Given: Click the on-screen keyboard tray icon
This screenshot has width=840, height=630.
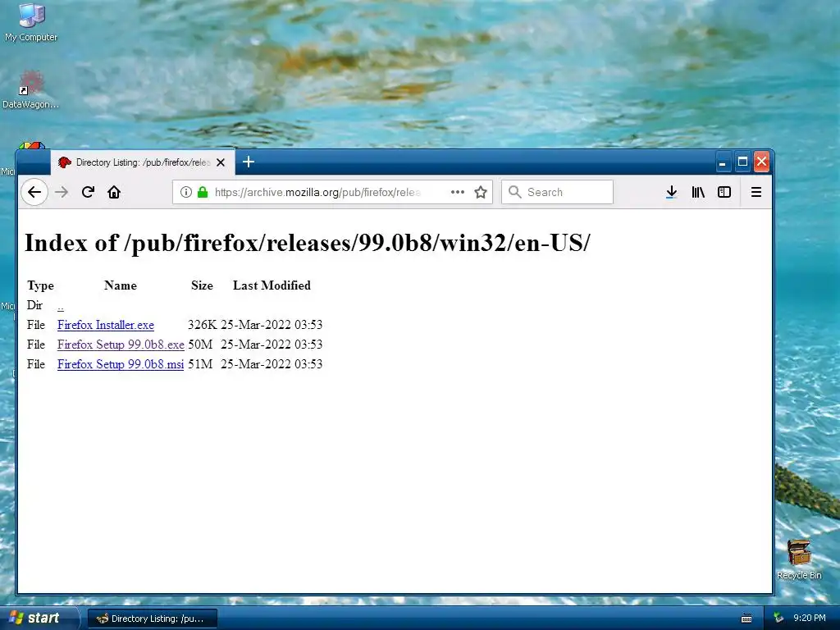Looking at the screenshot, I should (x=746, y=619).
